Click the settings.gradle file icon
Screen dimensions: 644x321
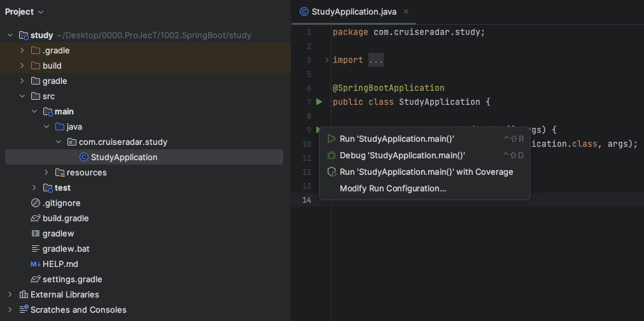(36, 279)
